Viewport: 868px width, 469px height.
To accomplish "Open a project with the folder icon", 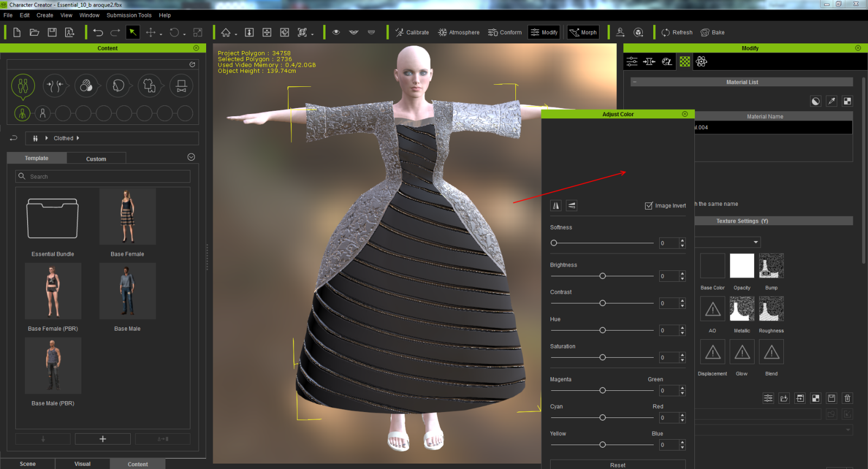I will click(34, 33).
